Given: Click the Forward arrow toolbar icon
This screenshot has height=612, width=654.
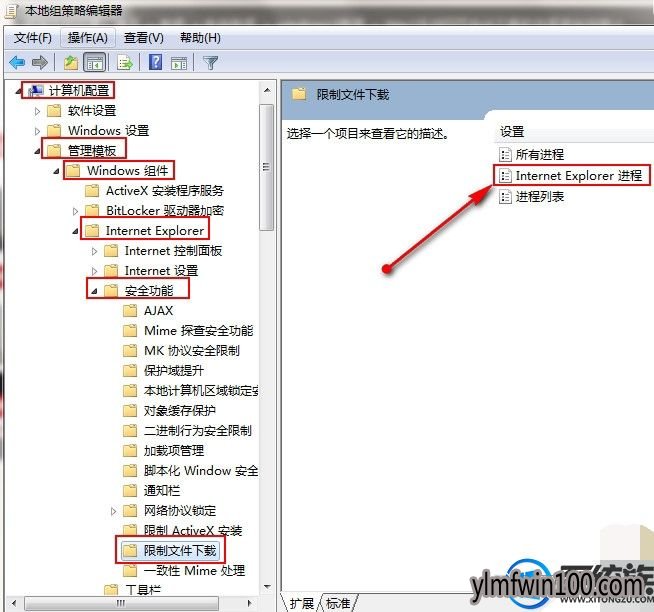Looking at the screenshot, I should coord(40,63).
